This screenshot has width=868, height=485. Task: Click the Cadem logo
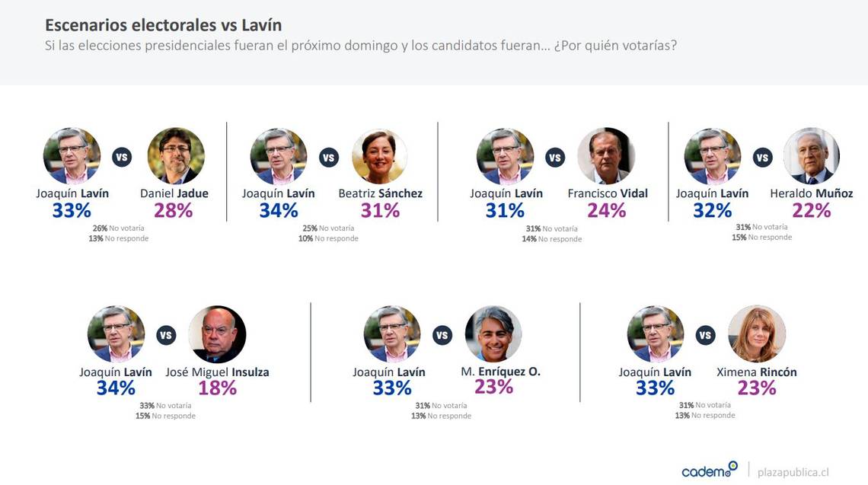click(710, 470)
